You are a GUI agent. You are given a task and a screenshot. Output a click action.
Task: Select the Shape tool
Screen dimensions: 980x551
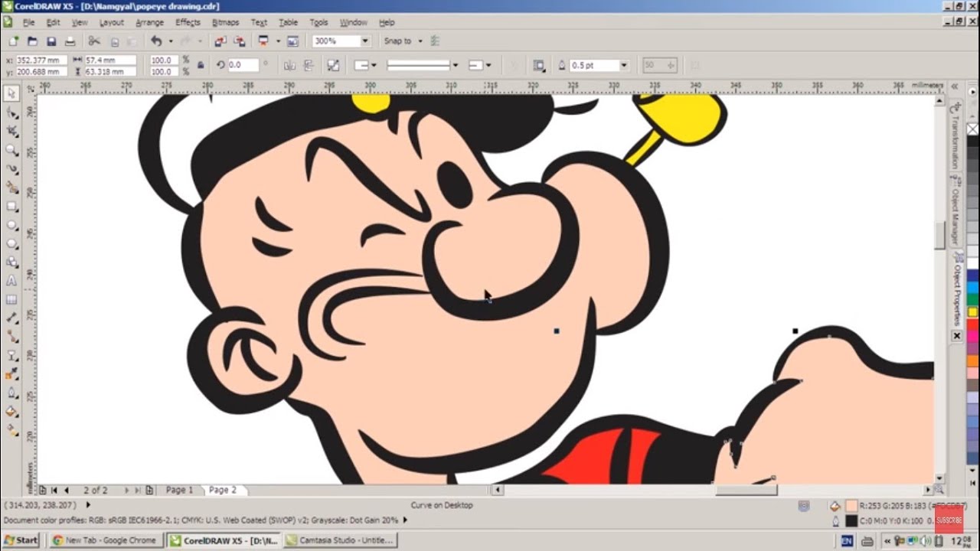[x=11, y=112]
